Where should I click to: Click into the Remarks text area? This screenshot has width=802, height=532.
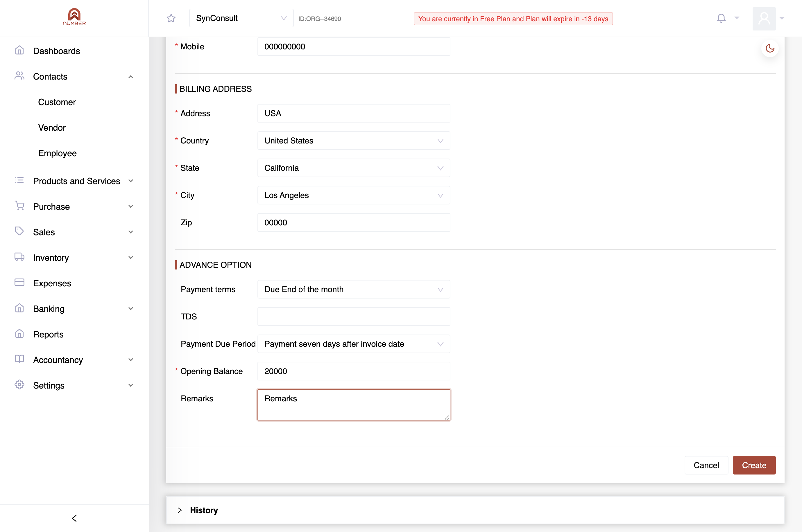click(x=354, y=405)
